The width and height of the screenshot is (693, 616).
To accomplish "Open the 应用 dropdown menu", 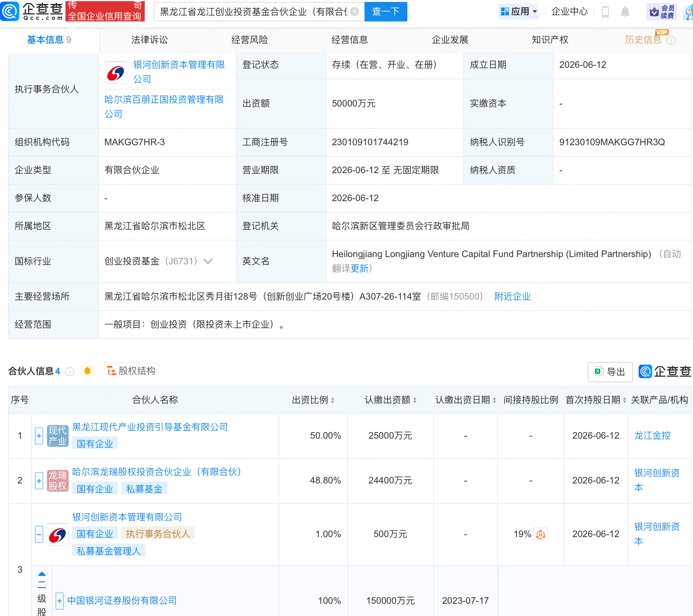I will click(x=519, y=11).
